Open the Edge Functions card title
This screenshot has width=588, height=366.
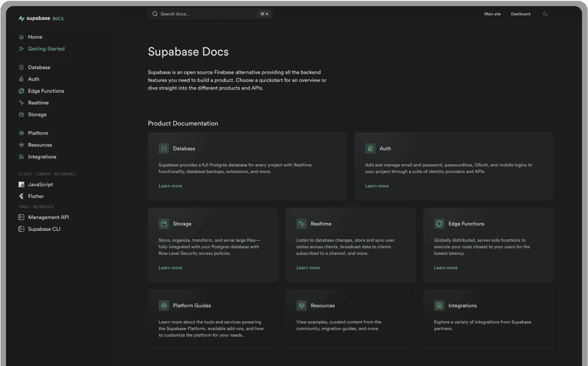pyautogui.click(x=466, y=224)
